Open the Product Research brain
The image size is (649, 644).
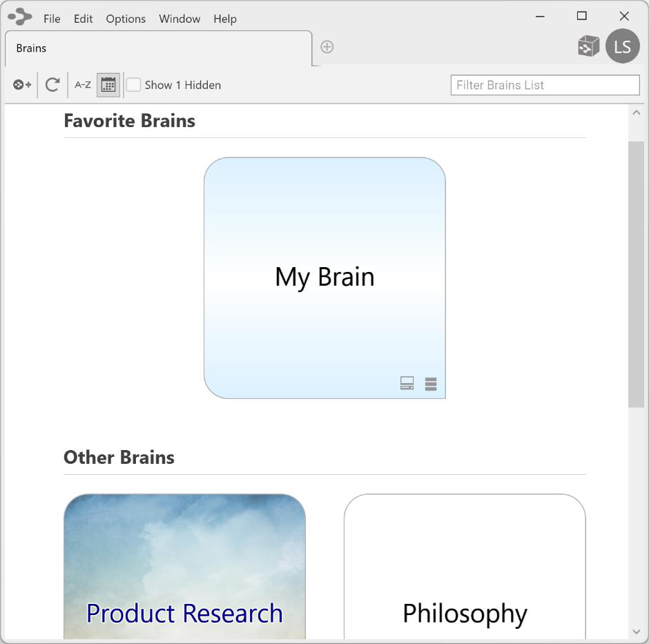pos(184,566)
